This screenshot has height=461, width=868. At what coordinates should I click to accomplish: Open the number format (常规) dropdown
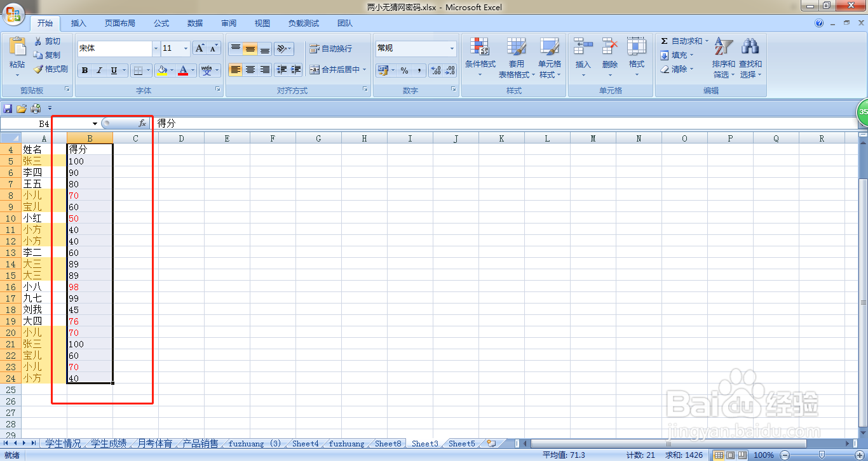pyautogui.click(x=452, y=48)
